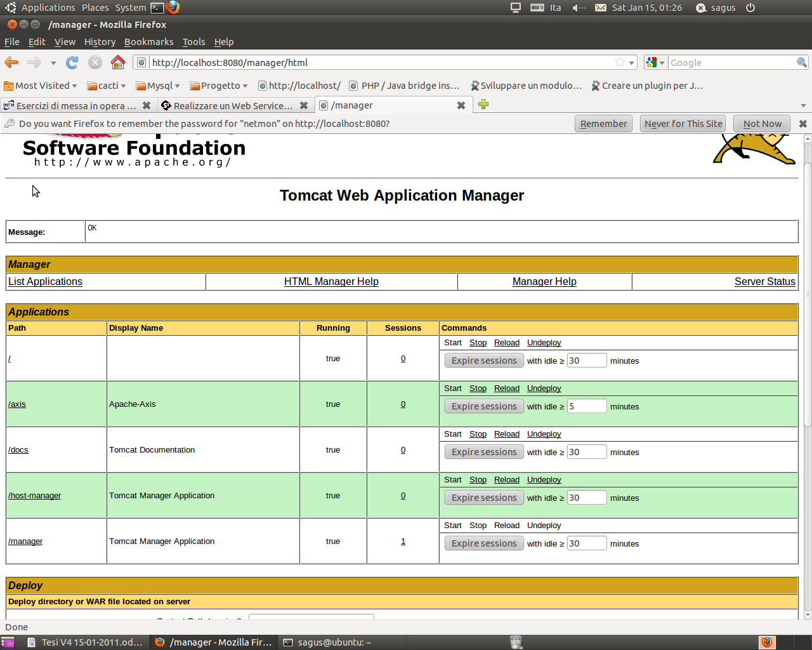The image size is (812, 650).
Task: Reload the page with the refresh icon
Action: tap(72, 62)
